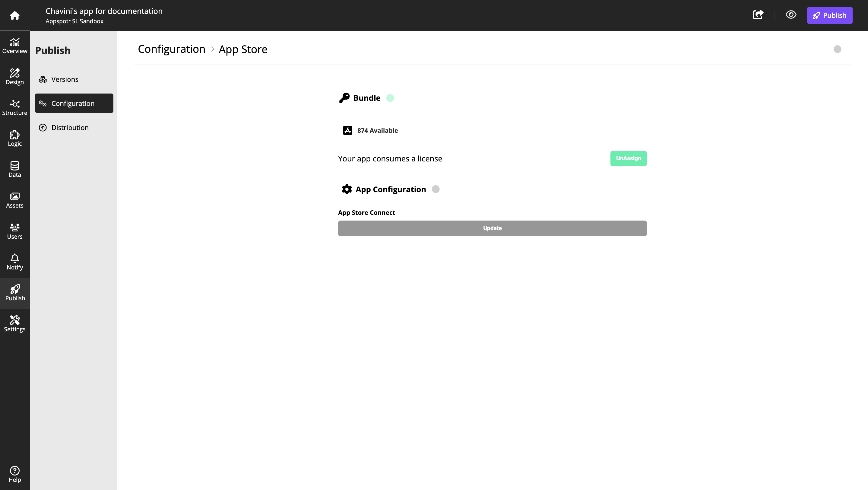Click the UnAssign button

629,158
